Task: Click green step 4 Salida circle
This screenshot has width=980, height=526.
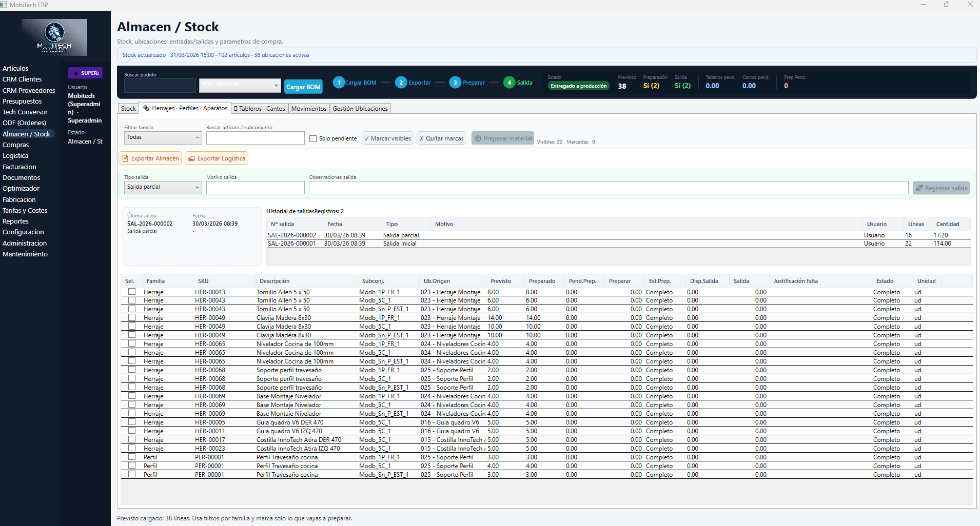Action: [509, 83]
